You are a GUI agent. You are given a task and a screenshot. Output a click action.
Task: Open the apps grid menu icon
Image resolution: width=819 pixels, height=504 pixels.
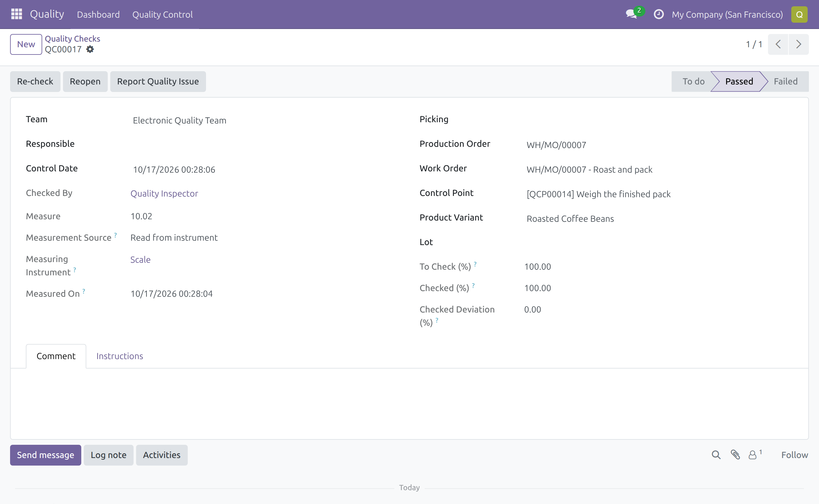(x=16, y=14)
